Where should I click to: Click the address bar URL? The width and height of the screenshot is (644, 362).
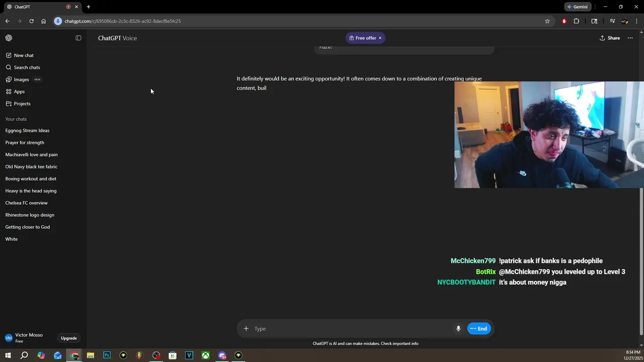(x=122, y=21)
